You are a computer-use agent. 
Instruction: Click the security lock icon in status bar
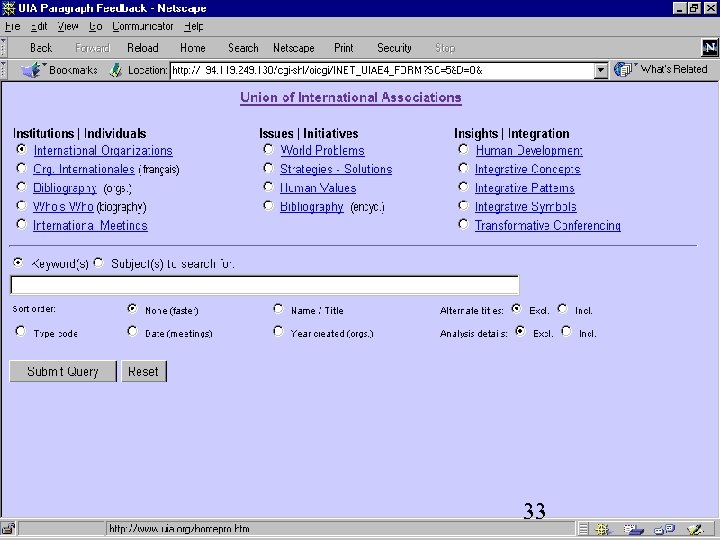pos(8,529)
